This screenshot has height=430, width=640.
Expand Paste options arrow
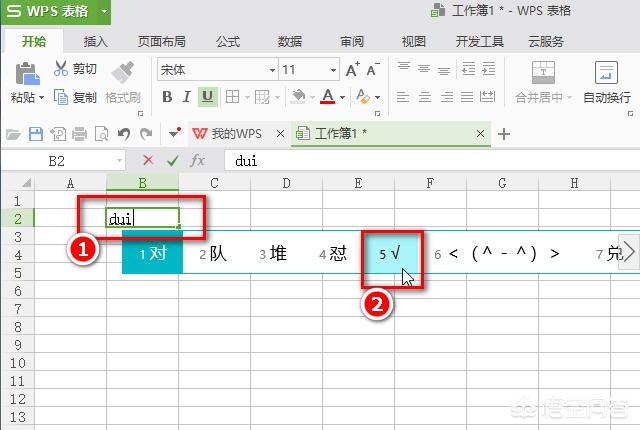pos(42,98)
